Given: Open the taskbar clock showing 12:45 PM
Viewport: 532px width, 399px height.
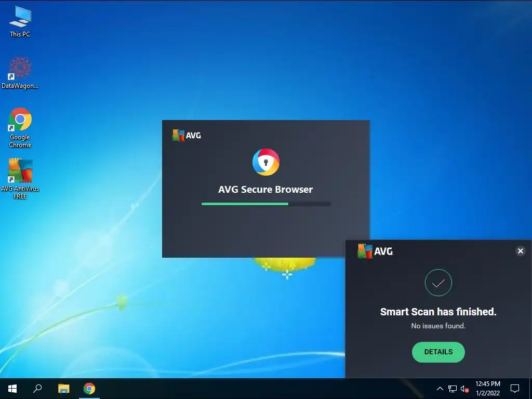Looking at the screenshot, I should [x=487, y=389].
